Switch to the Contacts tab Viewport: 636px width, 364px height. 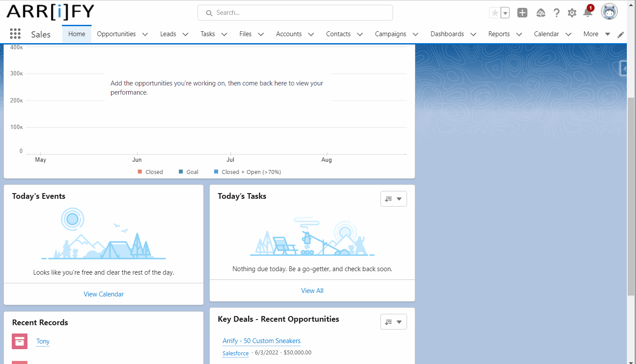pos(338,34)
